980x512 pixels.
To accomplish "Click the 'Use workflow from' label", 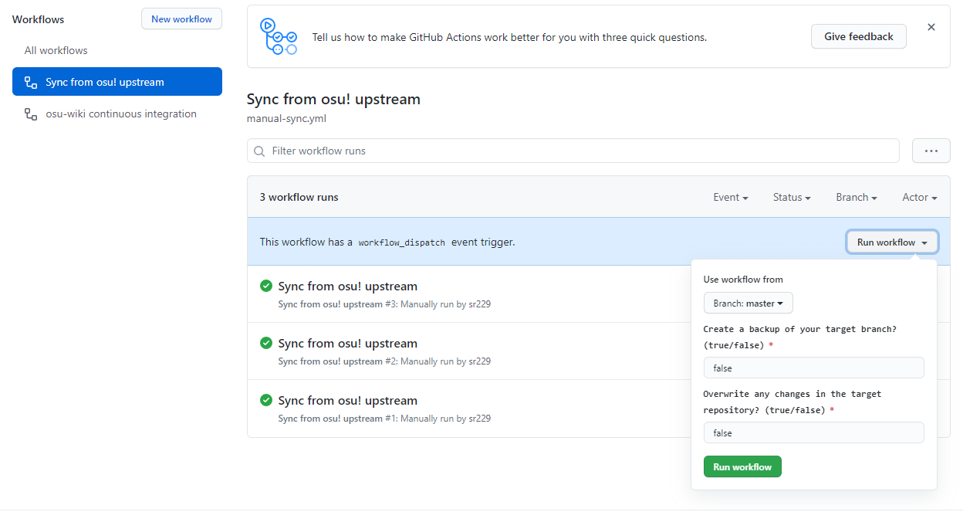I will coord(743,280).
